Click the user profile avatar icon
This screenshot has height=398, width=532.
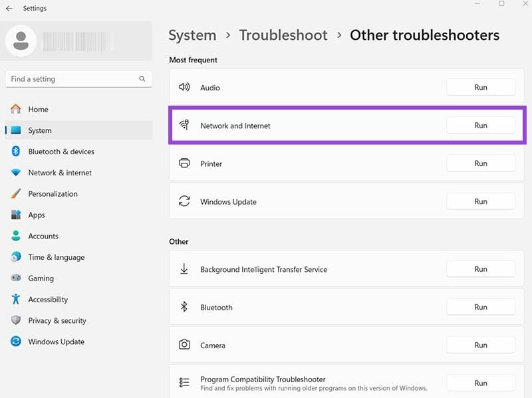click(x=21, y=41)
